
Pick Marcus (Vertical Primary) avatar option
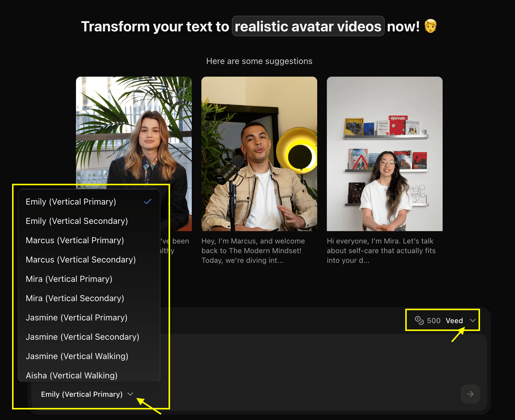(x=89, y=240)
